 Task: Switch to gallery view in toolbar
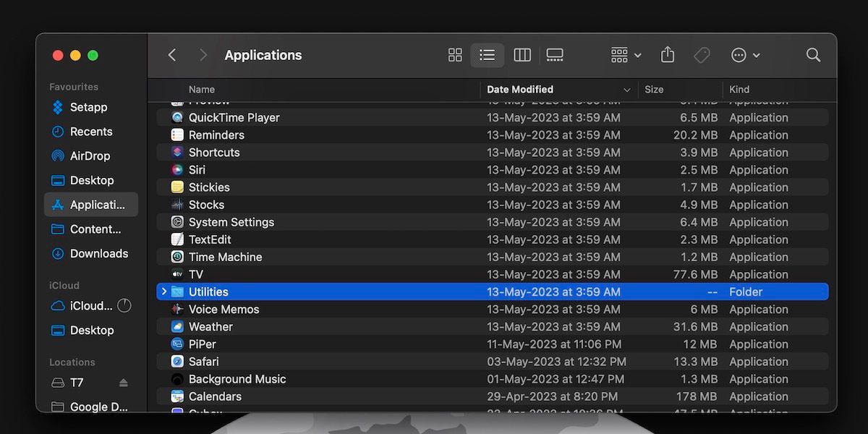554,55
